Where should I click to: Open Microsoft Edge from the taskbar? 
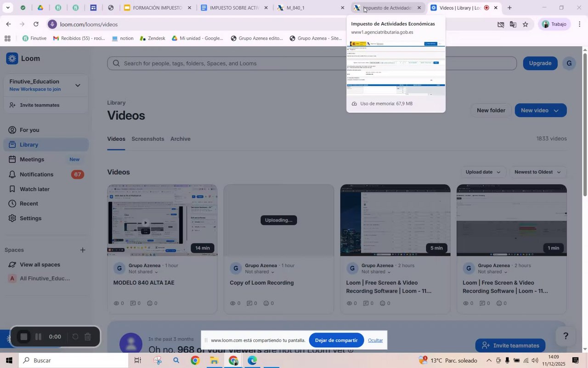[252, 361]
